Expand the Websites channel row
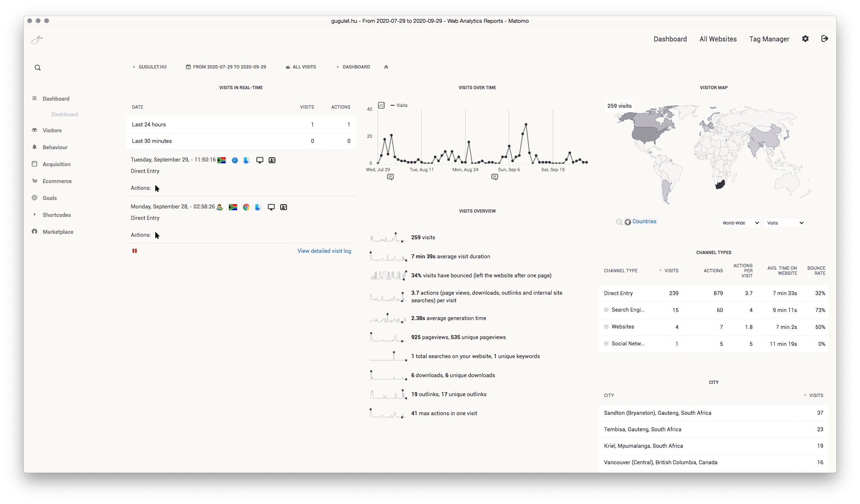Screen dimensions: 860x504 tap(606, 327)
